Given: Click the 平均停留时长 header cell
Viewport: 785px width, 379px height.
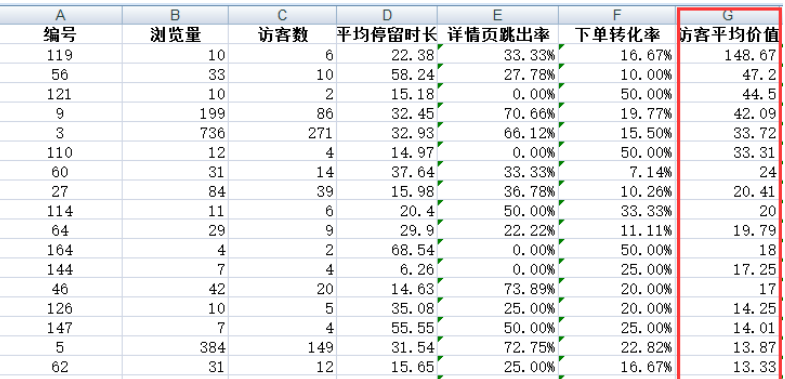Looking at the screenshot, I should coord(387,35).
